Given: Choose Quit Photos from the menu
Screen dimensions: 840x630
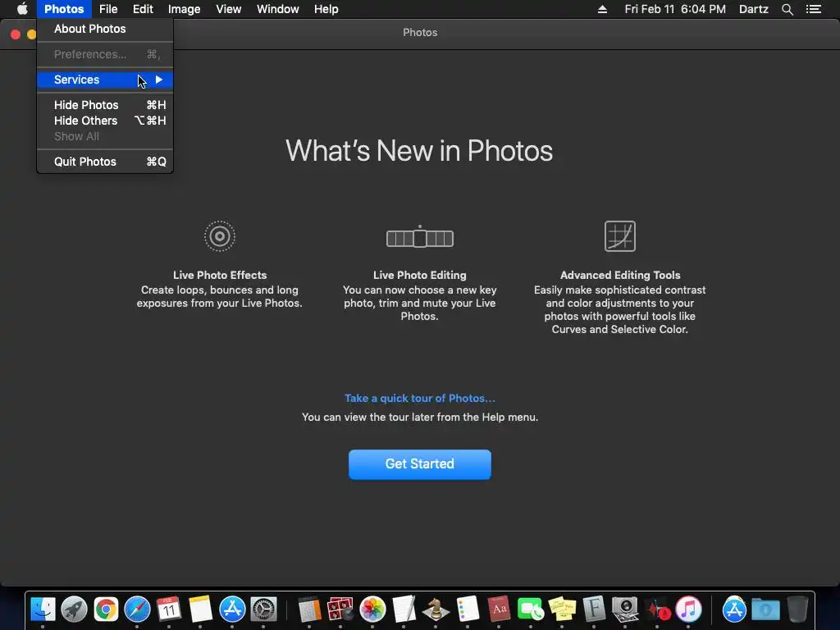Looking at the screenshot, I should [105, 162].
